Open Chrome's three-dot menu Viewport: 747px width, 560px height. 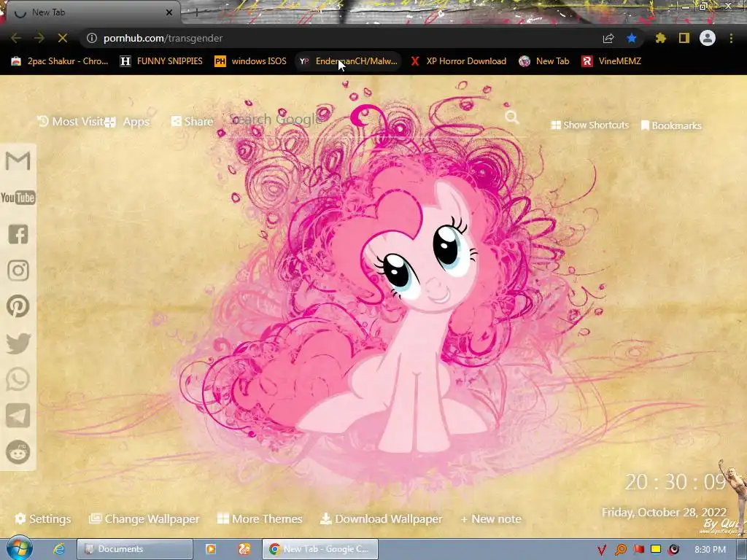click(x=731, y=38)
